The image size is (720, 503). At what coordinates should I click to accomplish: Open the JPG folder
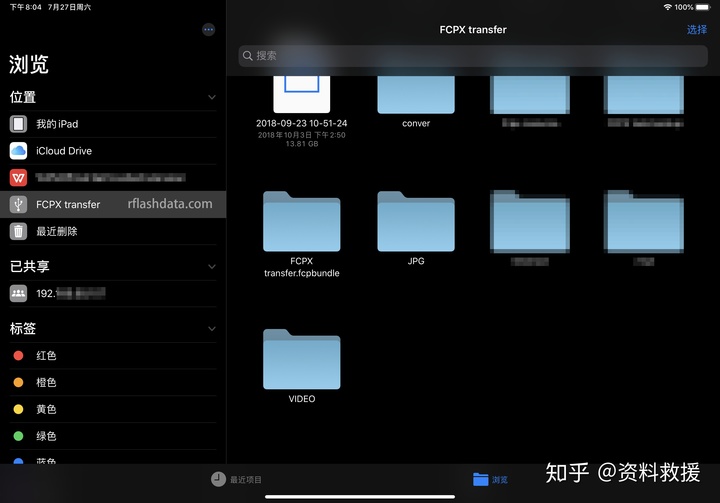[x=416, y=221]
